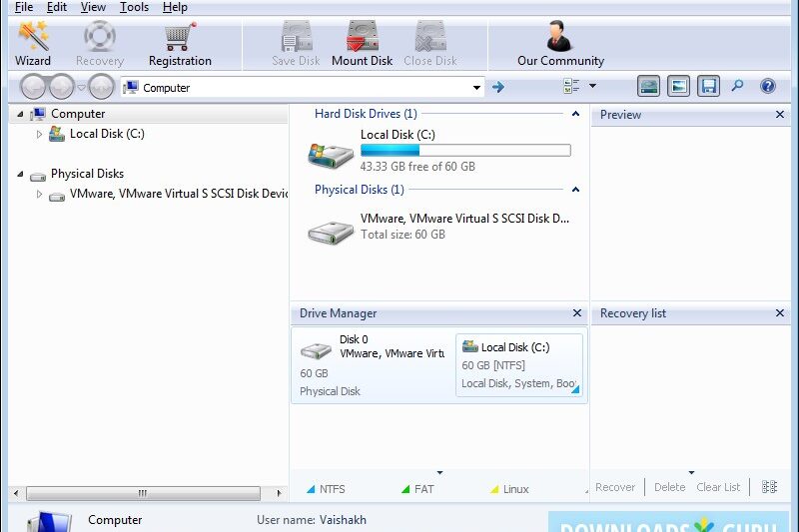799x532 pixels.
Task: Select Computer root in tree
Action: pyautogui.click(x=78, y=114)
